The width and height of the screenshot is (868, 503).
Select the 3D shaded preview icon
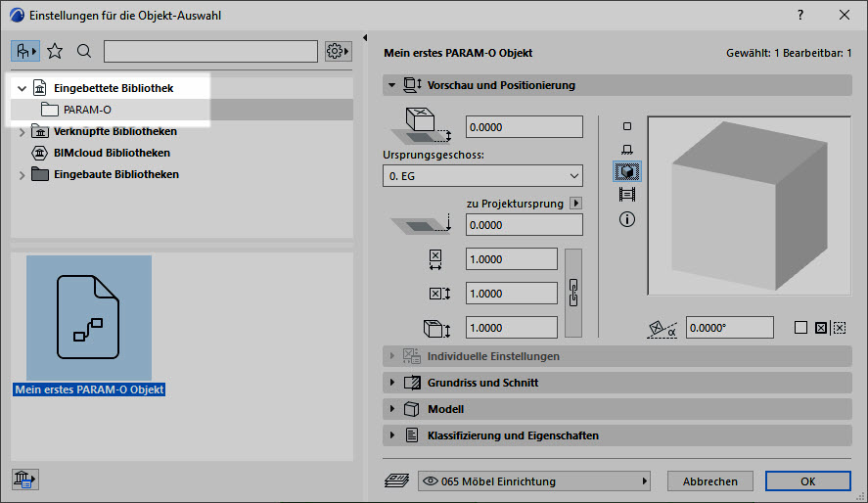pos(627,171)
